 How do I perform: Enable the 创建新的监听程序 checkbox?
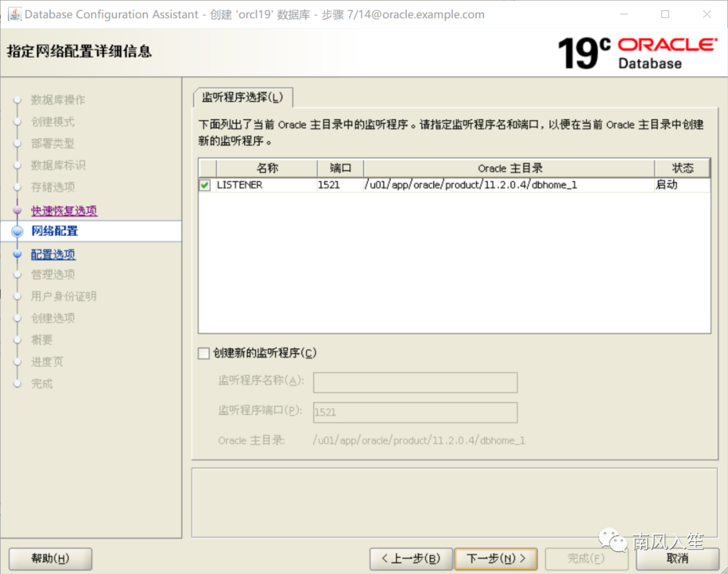point(204,353)
